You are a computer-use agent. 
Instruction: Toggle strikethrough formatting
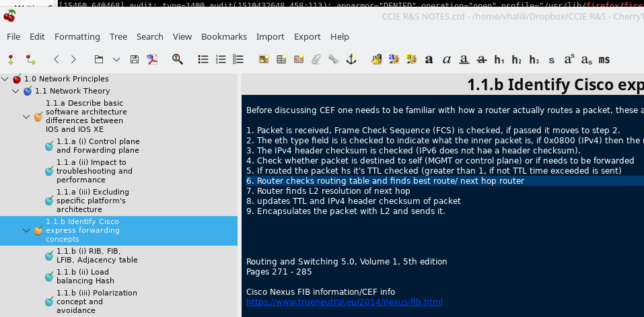click(481, 60)
